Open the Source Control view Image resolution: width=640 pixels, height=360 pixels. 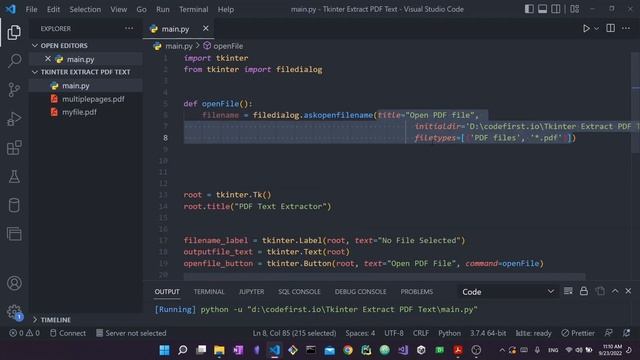pos(14,89)
